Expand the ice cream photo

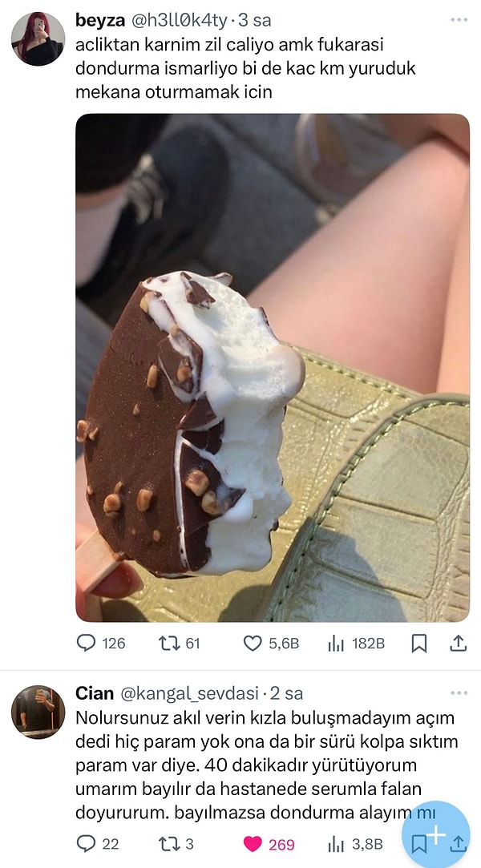273,367
